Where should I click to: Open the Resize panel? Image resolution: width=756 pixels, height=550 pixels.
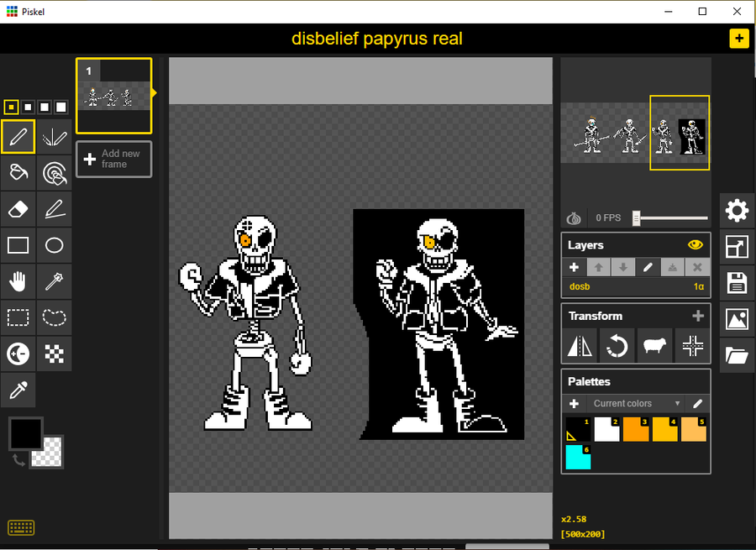tap(737, 247)
